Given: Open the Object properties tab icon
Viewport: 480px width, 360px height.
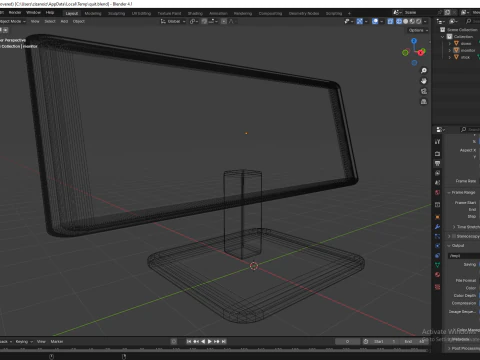Looking at the screenshot, I should tap(438, 217).
